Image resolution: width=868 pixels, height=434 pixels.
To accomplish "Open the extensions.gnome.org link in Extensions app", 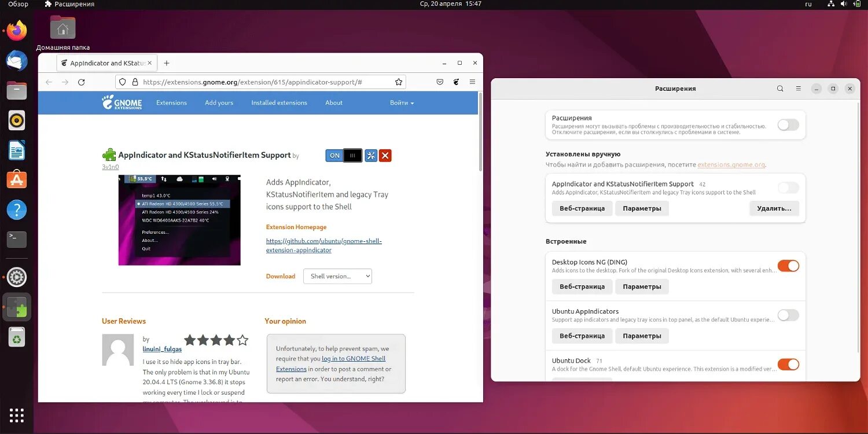I will coord(731,165).
